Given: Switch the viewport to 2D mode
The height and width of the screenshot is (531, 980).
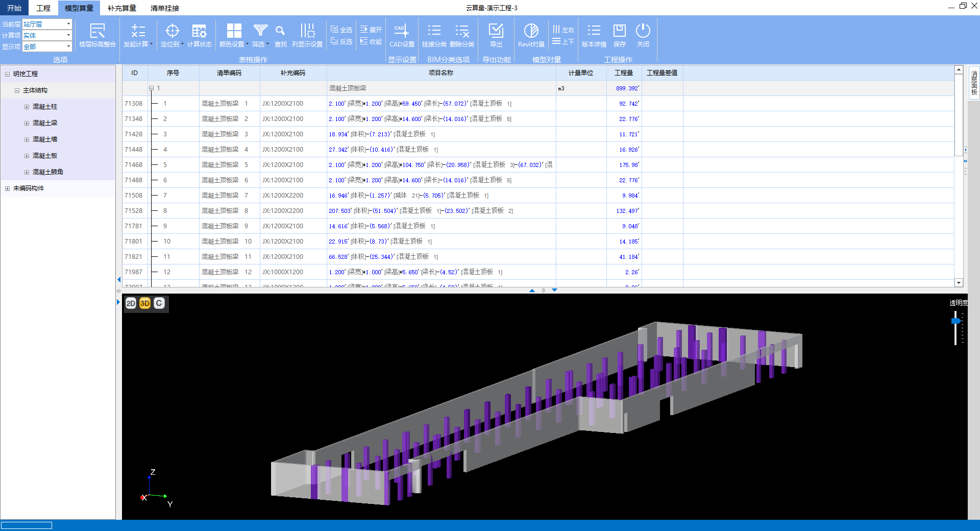Looking at the screenshot, I should pyautogui.click(x=131, y=303).
